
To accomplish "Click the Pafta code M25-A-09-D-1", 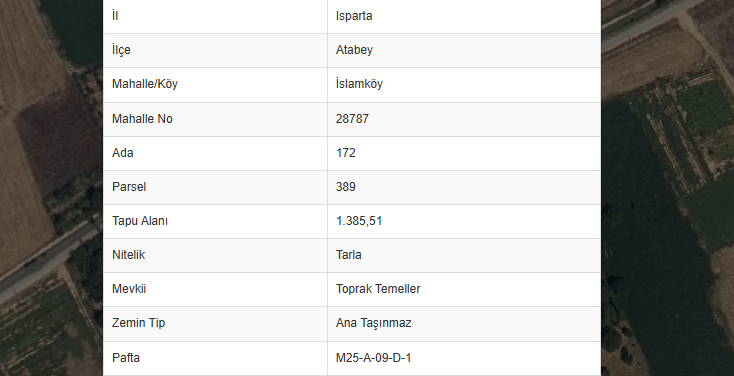I will (x=373, y=358).
